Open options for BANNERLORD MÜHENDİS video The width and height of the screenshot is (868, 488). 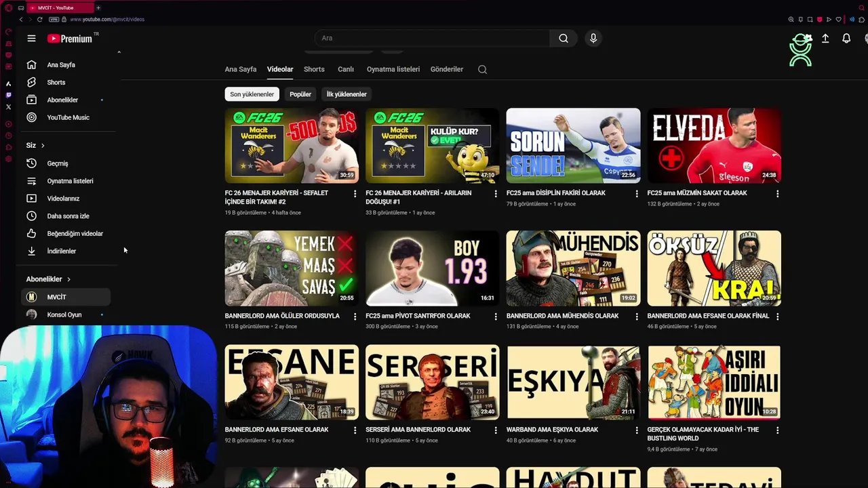point(636,317)
